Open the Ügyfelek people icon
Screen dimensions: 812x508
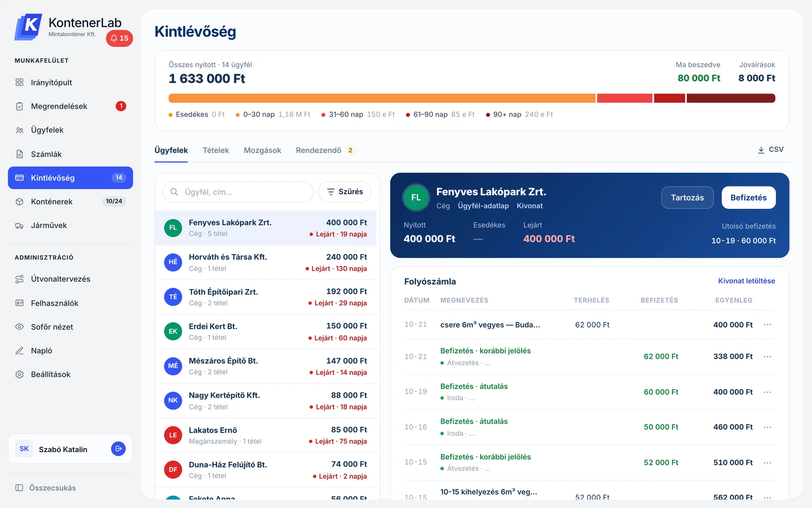tap(19, 130)
